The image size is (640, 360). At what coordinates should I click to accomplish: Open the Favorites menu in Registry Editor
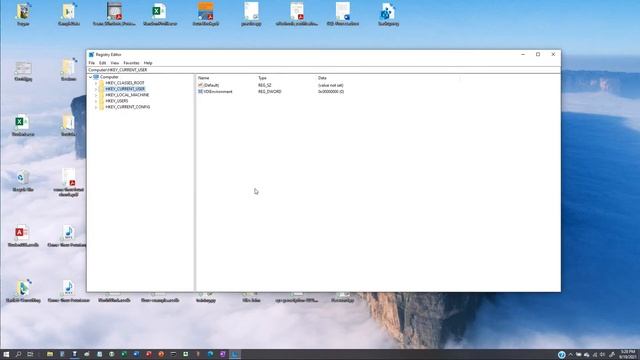131,63
